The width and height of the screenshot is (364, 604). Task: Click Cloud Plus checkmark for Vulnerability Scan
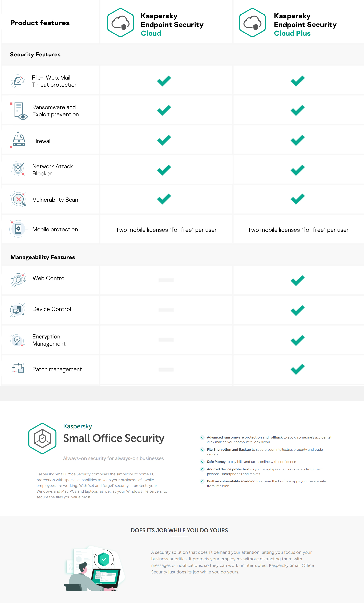pos(298,199)
